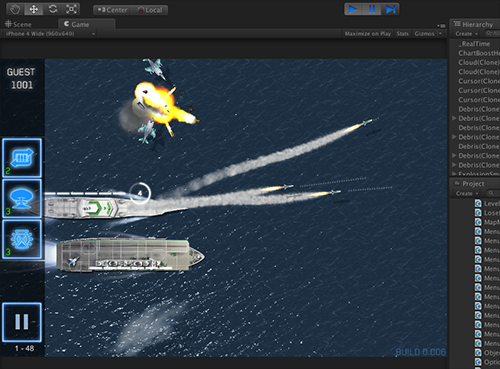
Task: Click the GUEST player name label
Action: pyautogui.click(x=21, y=72)
